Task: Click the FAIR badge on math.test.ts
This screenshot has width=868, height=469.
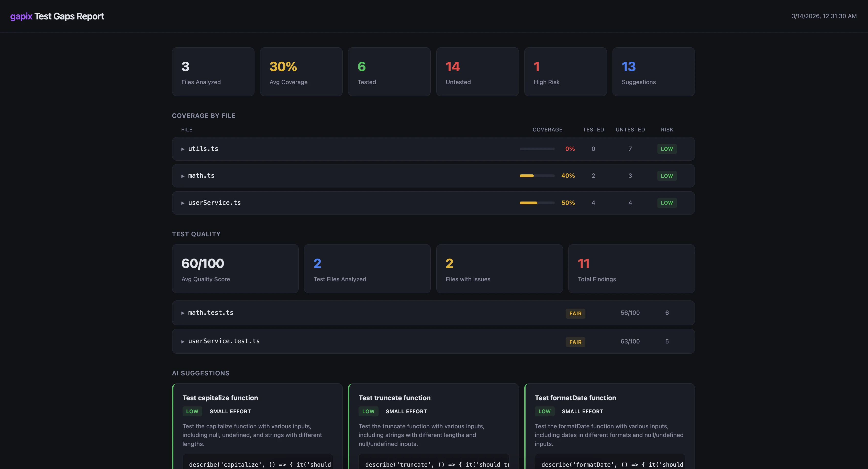Action: 575,313
